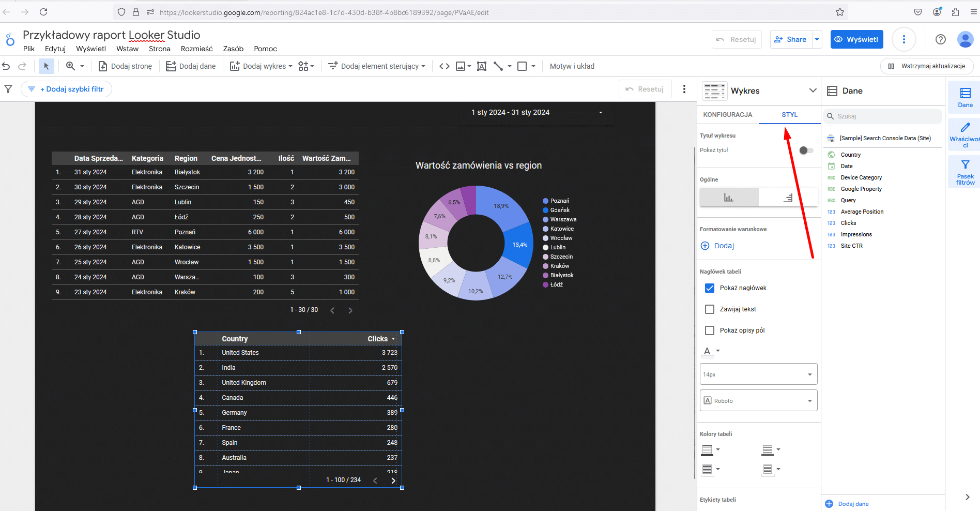Check the Zawijaj tekst checkbox
The image size is (980, 511).
[710, 309]
